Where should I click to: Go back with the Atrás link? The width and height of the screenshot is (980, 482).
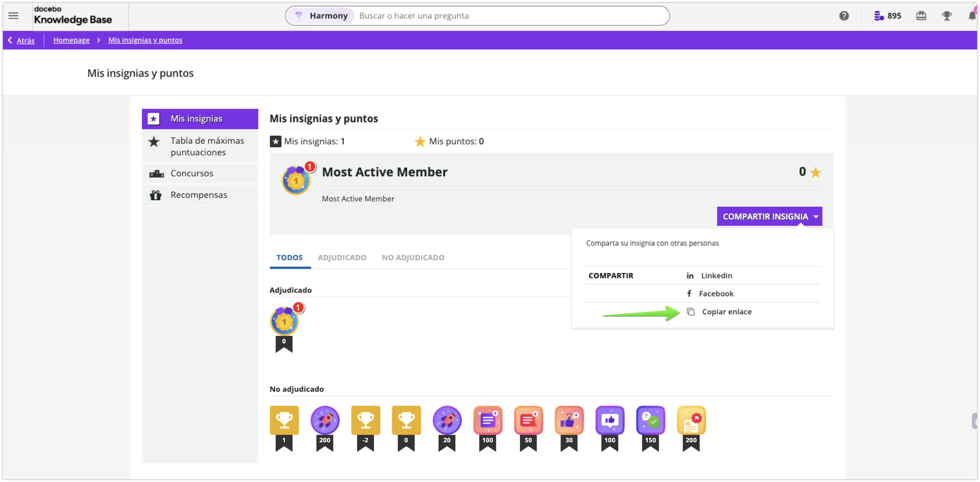25,40
